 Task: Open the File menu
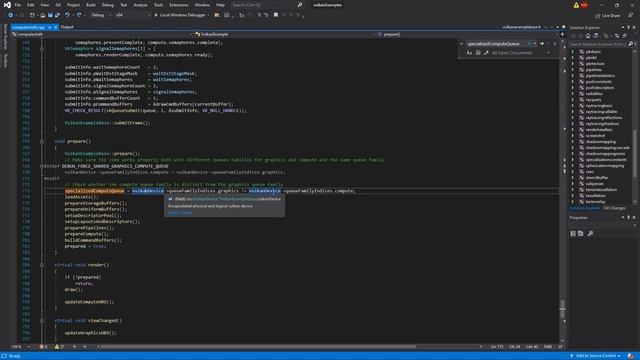tap(18, 5)
